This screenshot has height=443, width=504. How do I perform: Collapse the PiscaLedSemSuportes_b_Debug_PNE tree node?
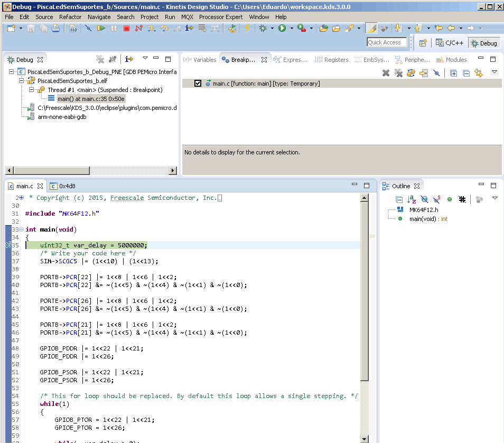12,72
